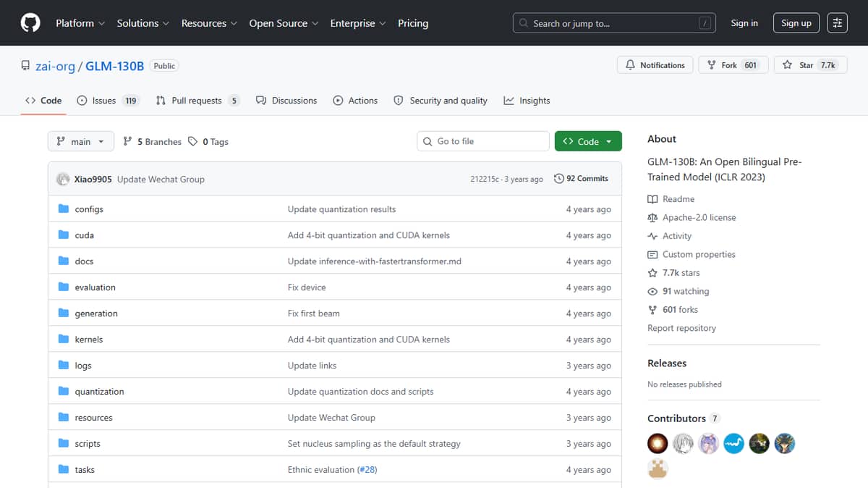Open commit hash 212215c

click(485, 179)
